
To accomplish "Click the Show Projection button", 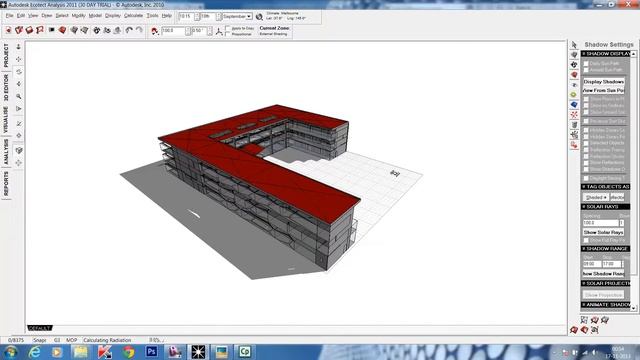I will click(x=604, y=295).
